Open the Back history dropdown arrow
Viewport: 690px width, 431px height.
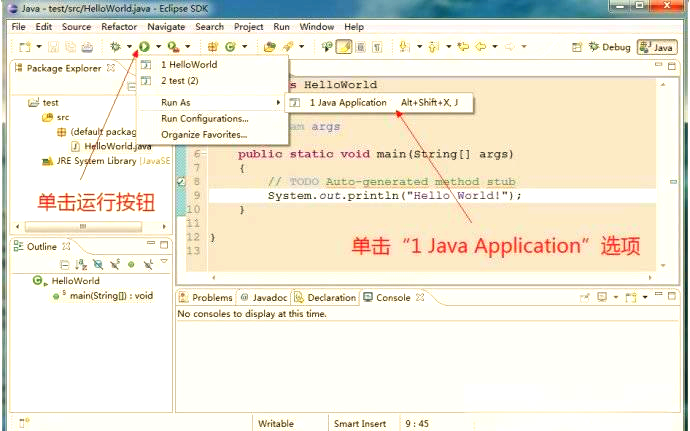tap(495, 46)
